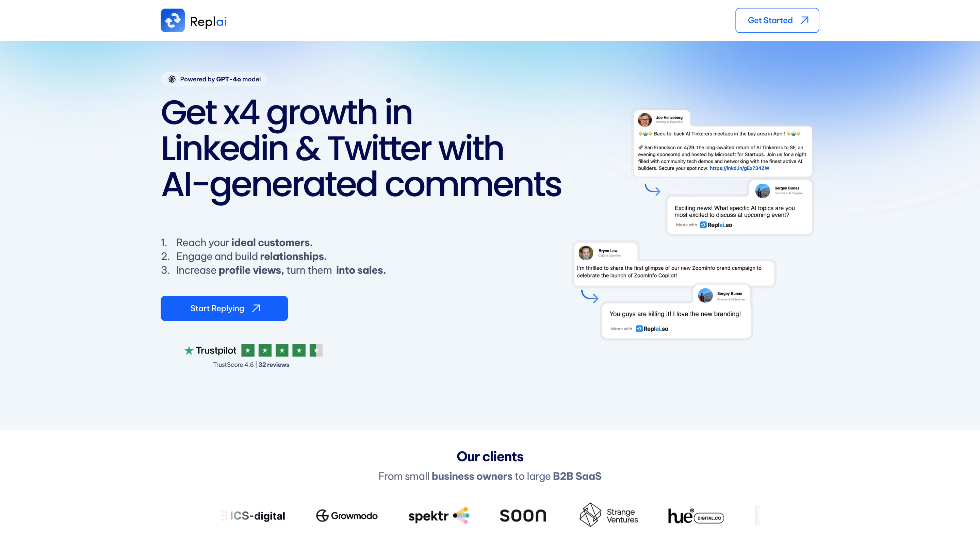Click the hue DIGITAL.CO client logo
The height and width of the screenshot is (551, 980).
pyautogui.click(x=696, y=516)
